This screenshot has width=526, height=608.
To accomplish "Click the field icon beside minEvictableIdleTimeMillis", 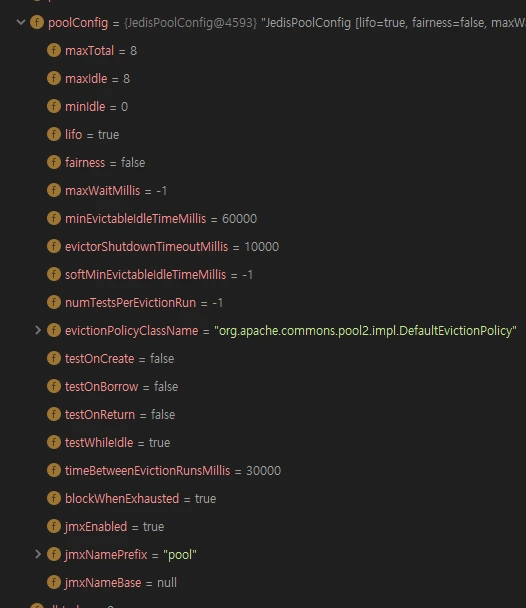I will [x=54, y=218].
